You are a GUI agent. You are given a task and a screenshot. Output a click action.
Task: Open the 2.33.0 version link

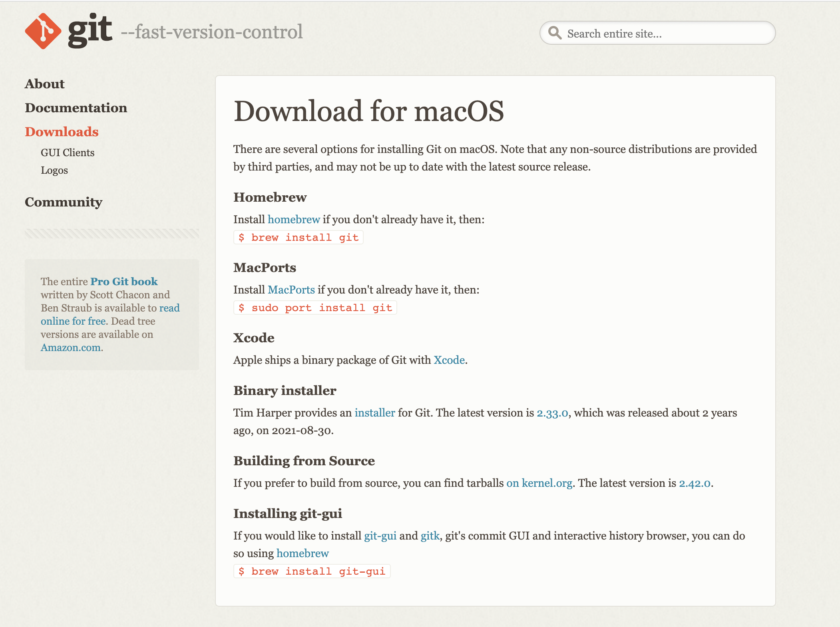click(x=552, y=413)
